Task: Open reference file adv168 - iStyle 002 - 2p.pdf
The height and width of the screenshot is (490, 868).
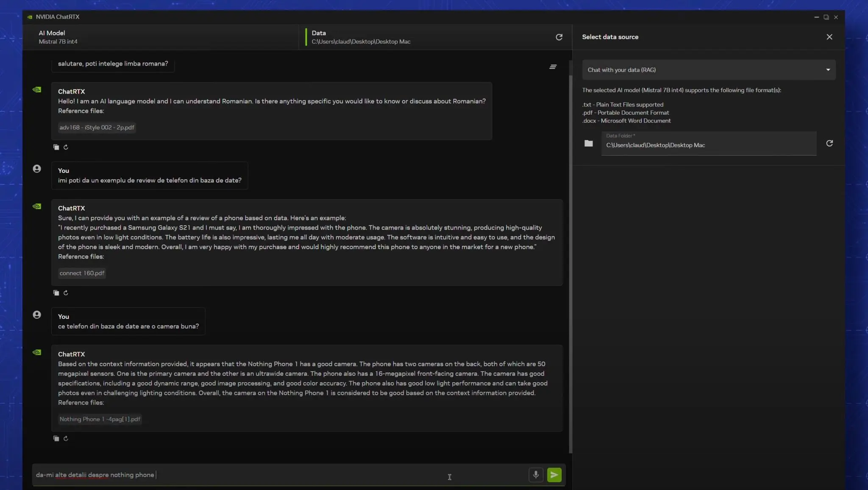Action: coord(97,128)
